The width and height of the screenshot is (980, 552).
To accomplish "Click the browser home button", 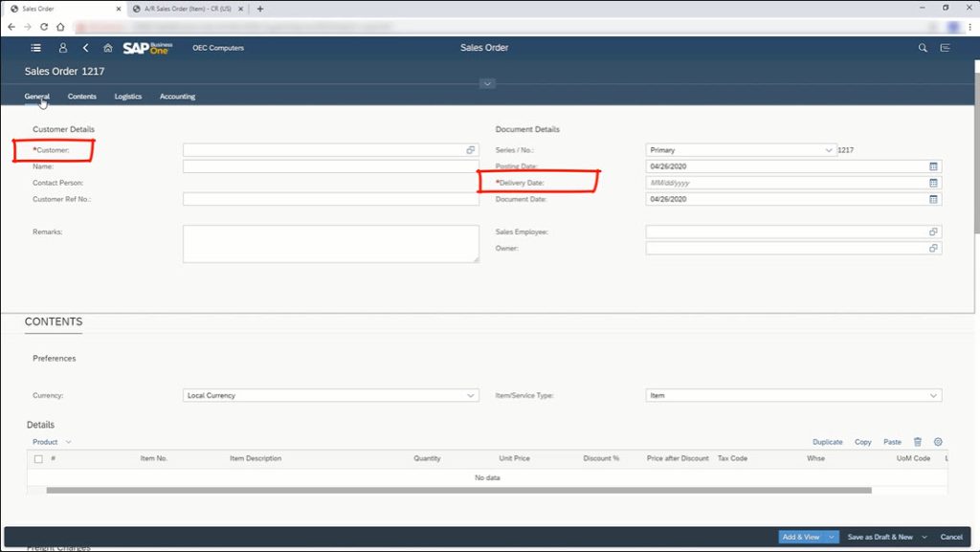I will pos(60,27).
